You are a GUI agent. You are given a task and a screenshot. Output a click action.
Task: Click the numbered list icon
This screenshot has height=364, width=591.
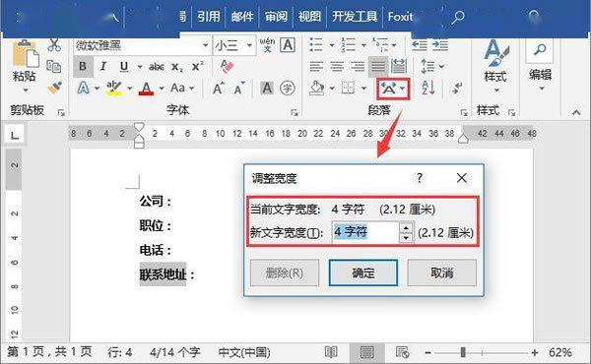pyautogui.click(x=349, y=45)
